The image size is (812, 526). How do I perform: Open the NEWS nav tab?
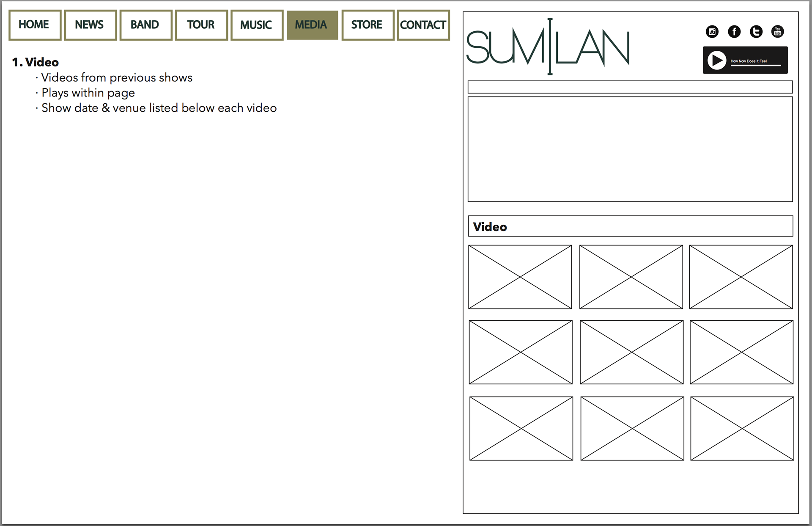(x=90, y=25)
